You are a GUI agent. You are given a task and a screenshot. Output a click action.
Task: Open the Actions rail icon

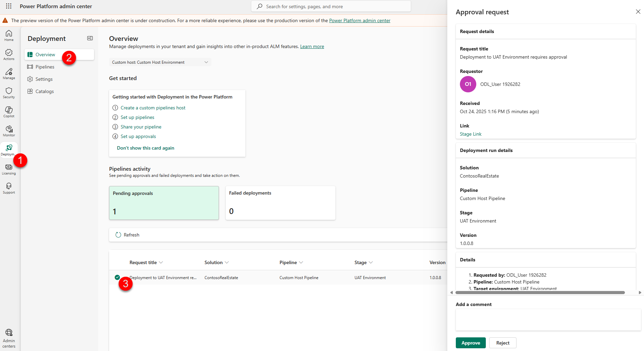9,54
